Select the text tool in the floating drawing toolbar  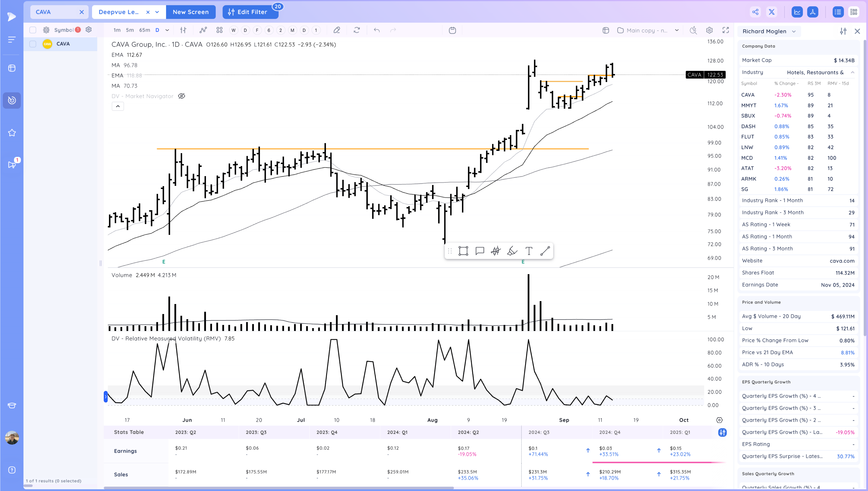point(529,251)
